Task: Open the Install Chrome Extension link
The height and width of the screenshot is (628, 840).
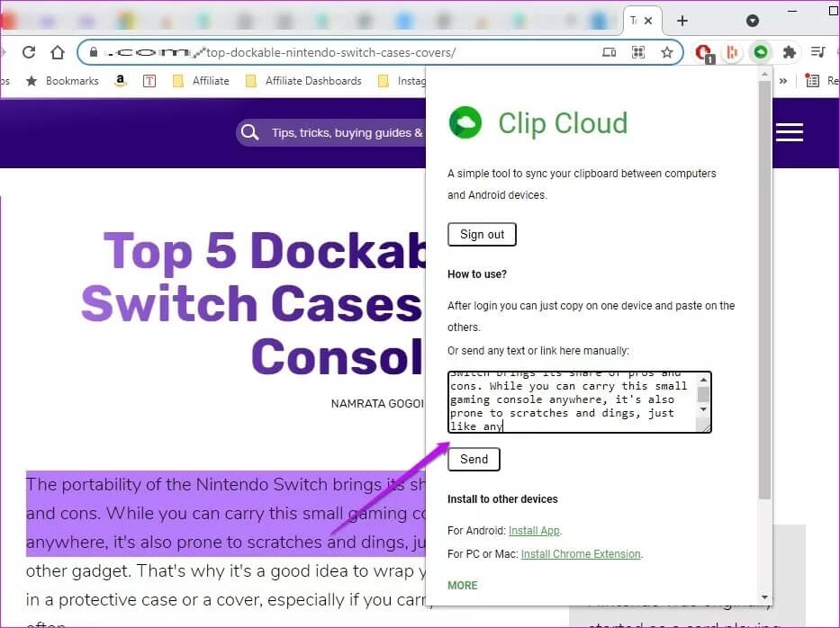Action: (581, 554)
